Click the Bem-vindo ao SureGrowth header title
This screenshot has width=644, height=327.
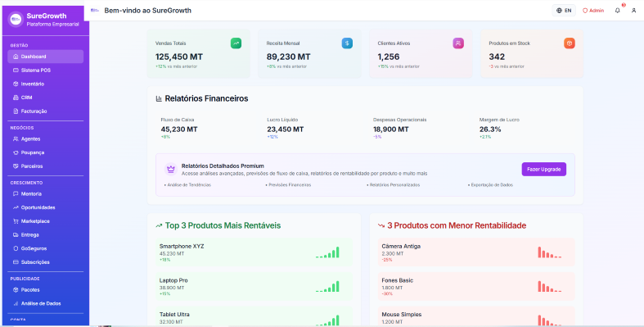click(148, 11)
